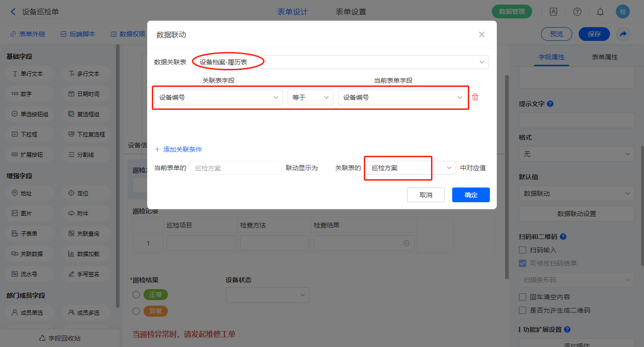
Task: Switch to the 表单属性 tab
Action: (604, 57)
